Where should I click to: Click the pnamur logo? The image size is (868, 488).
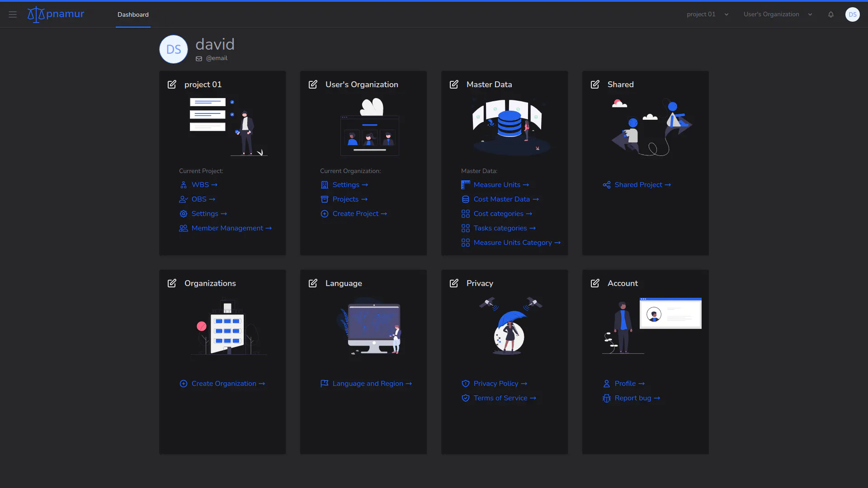(56, 14)
